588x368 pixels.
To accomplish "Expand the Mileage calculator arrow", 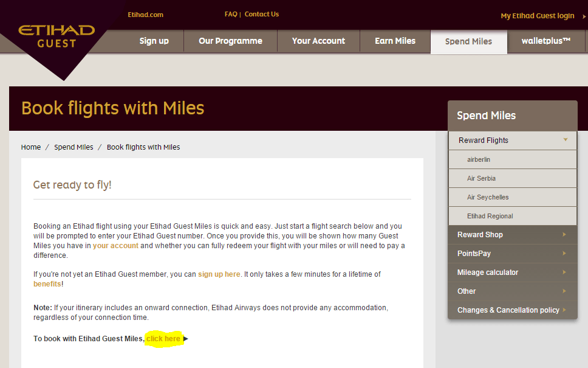I will click(x=564, y=272).
